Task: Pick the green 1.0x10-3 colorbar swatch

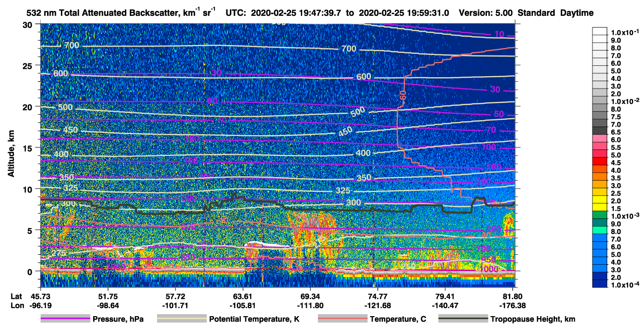Action: point(600,215)
